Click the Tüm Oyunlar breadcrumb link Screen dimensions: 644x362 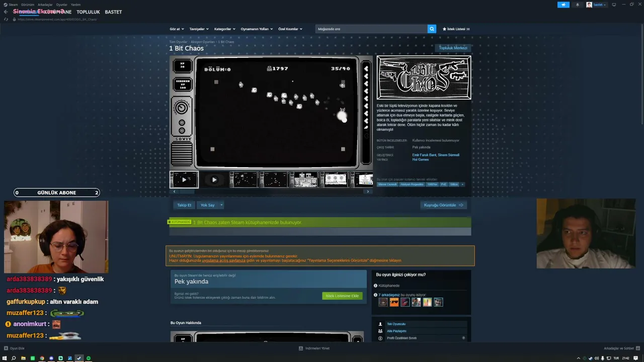(178, 42)
